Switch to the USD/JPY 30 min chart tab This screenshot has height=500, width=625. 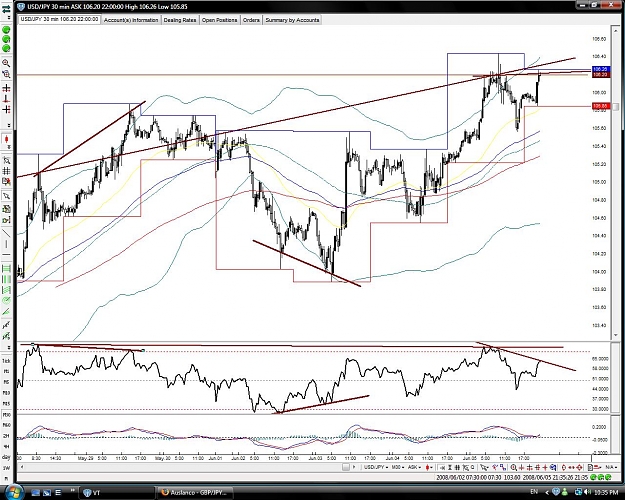[x=59, y=19]
